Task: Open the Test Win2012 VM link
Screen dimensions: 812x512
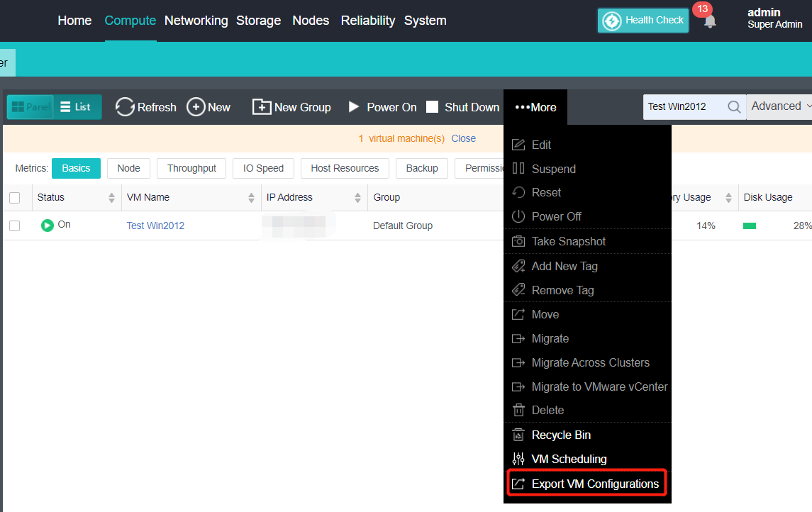Action: pos(155,226)
